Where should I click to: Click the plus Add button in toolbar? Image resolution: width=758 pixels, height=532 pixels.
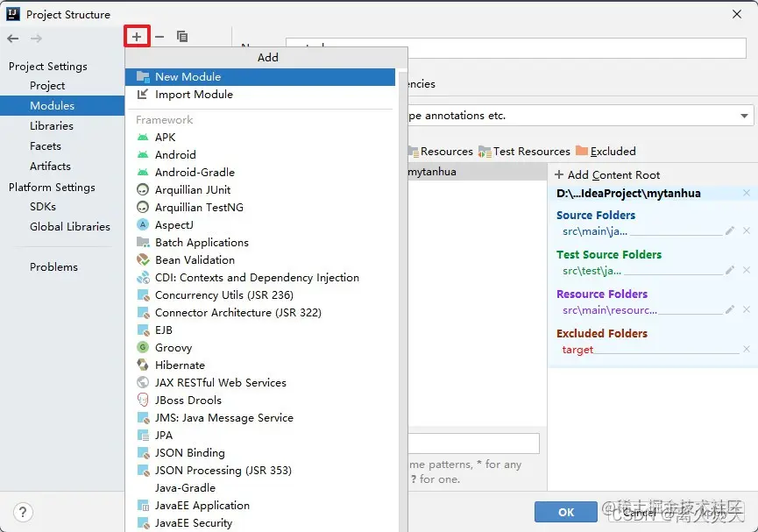(x=137, y=37)
